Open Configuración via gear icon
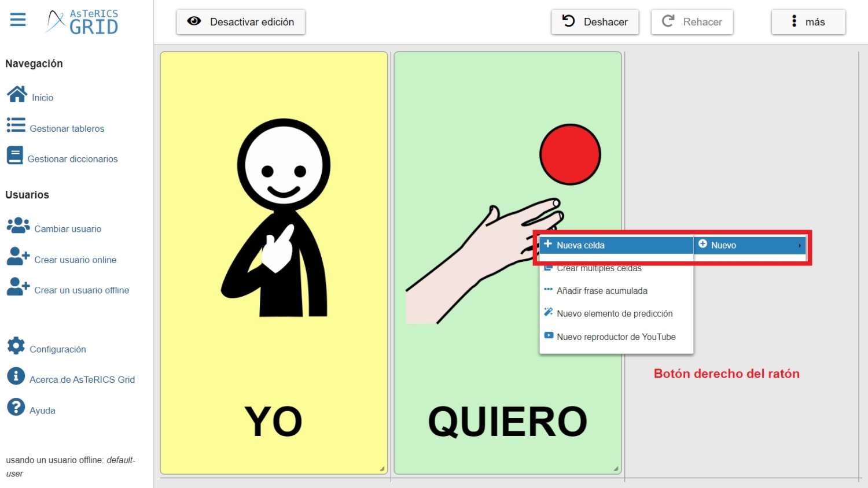Image resolution: width=868 pixels, height=488 pixels. 16,345
